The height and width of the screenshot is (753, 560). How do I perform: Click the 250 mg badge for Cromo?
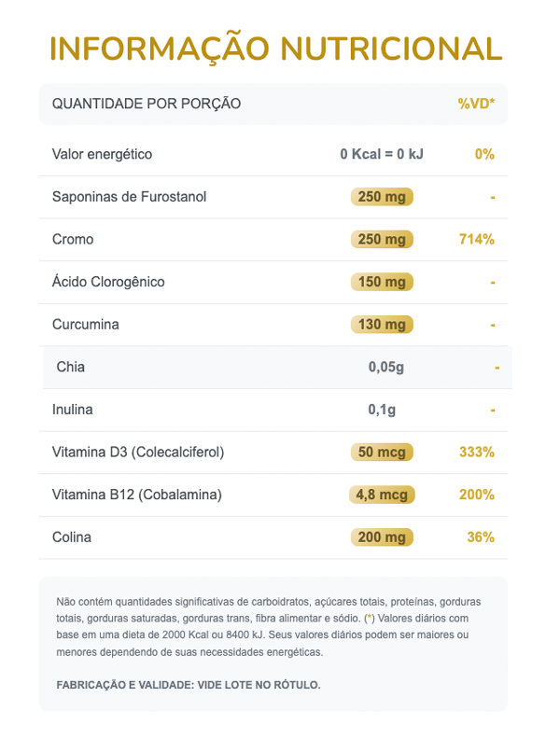pos(382,240)
